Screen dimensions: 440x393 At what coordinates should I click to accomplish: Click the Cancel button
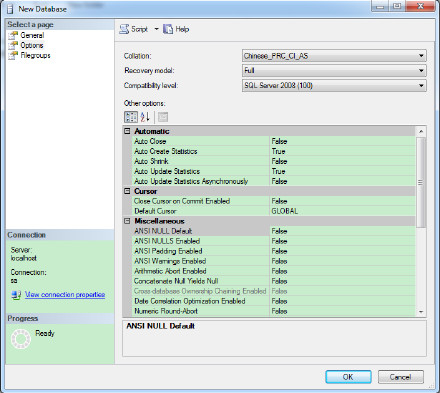[x=401, y=377]
